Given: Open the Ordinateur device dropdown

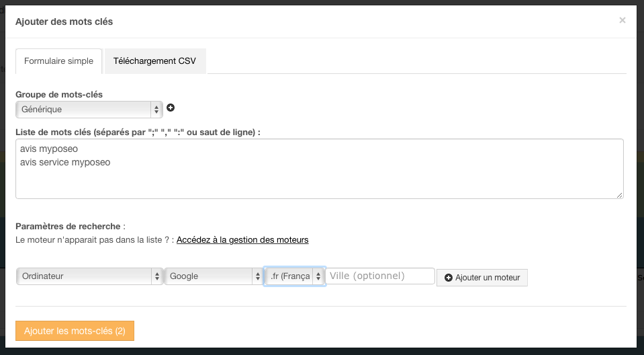Looking at the screenshot, I should click(x=89, y=276).
